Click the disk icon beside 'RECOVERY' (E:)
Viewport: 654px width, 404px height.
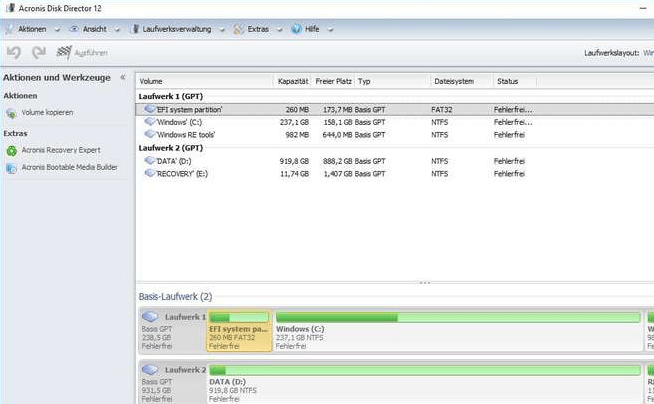tap(150, 173)
